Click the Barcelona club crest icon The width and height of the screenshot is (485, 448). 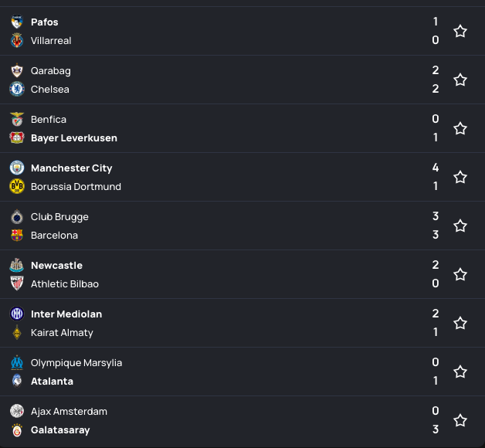tap(17, 236)
